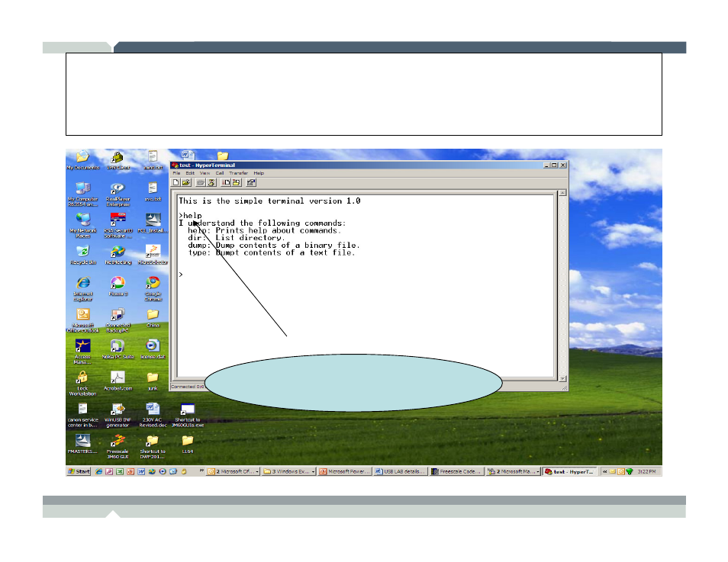
Task: Select the Freescale JM60 GUI desktop icon
Action: click(x=118, y=446)
